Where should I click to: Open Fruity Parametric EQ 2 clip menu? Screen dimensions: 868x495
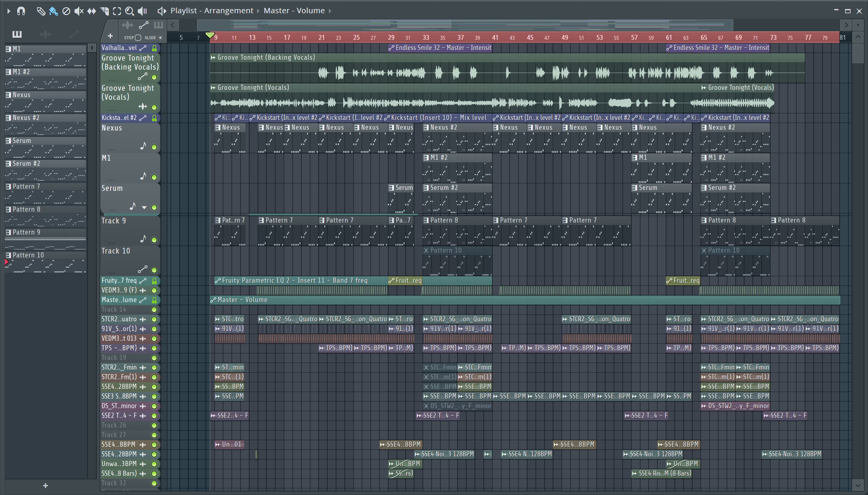click(218, 281)
